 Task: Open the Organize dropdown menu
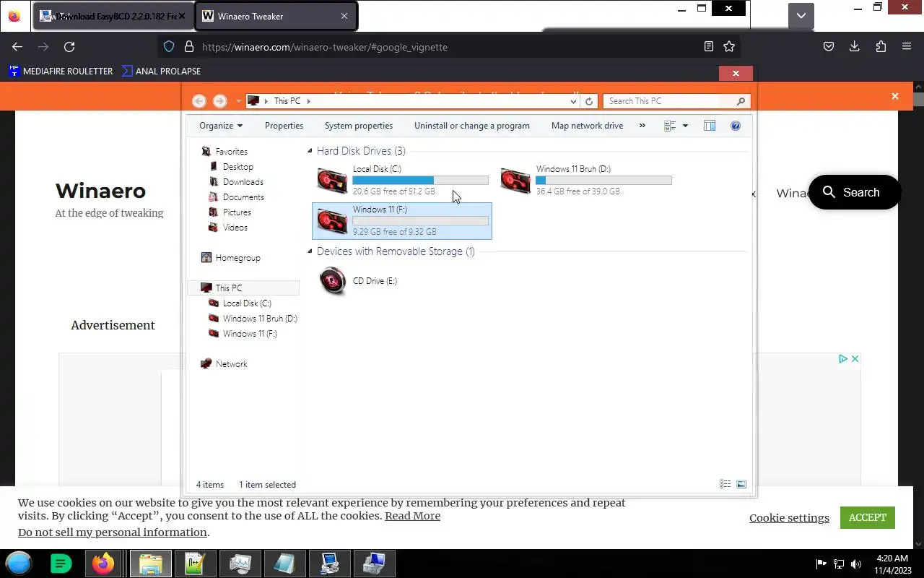221,126
